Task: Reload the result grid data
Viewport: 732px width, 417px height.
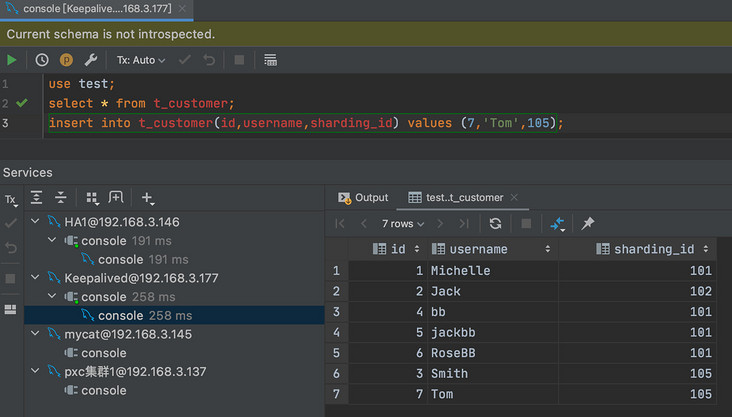Action: (x=495, y=224)
